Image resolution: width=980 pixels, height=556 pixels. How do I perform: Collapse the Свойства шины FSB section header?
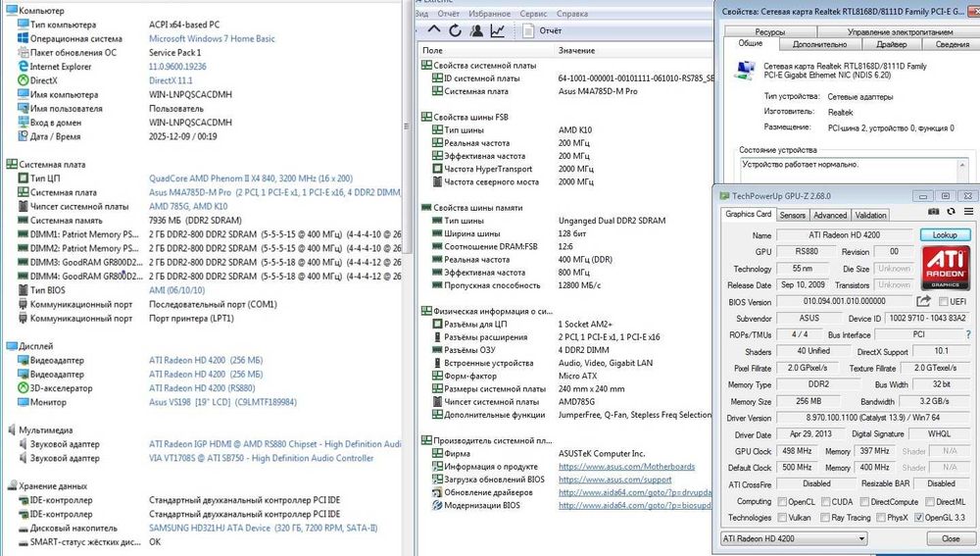(x=465, y=117)
